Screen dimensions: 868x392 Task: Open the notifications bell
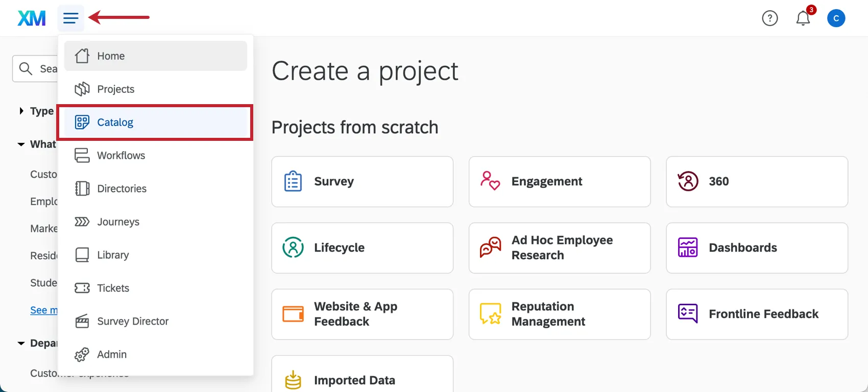pos(803,18)
